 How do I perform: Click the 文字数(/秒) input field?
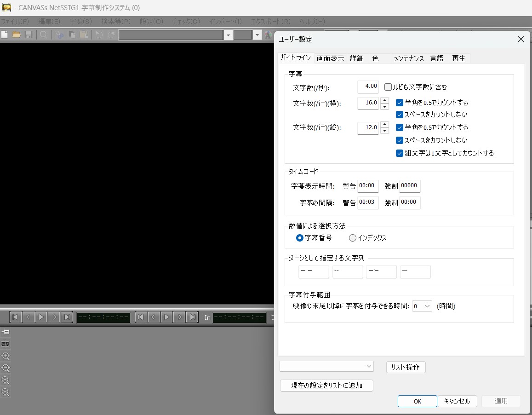coord(368,86)
